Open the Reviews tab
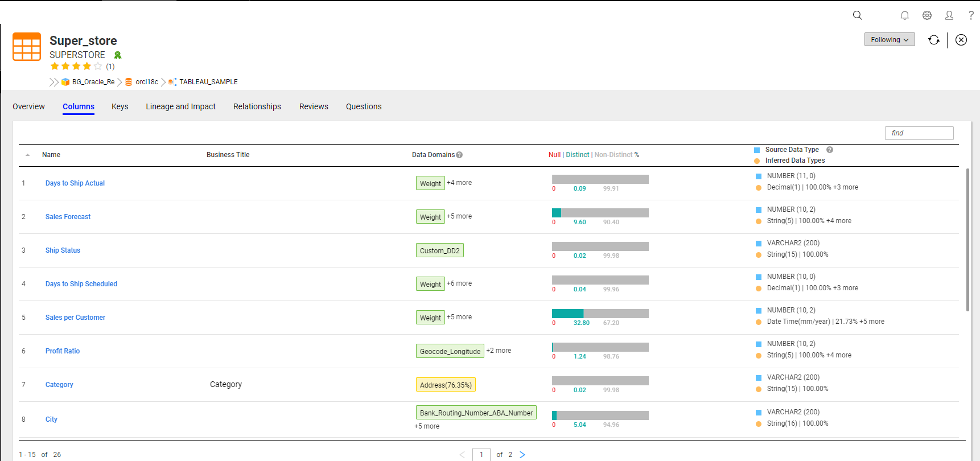Viewport: 980px width, 461px height. pyautogui.click(x=314, y=106)
